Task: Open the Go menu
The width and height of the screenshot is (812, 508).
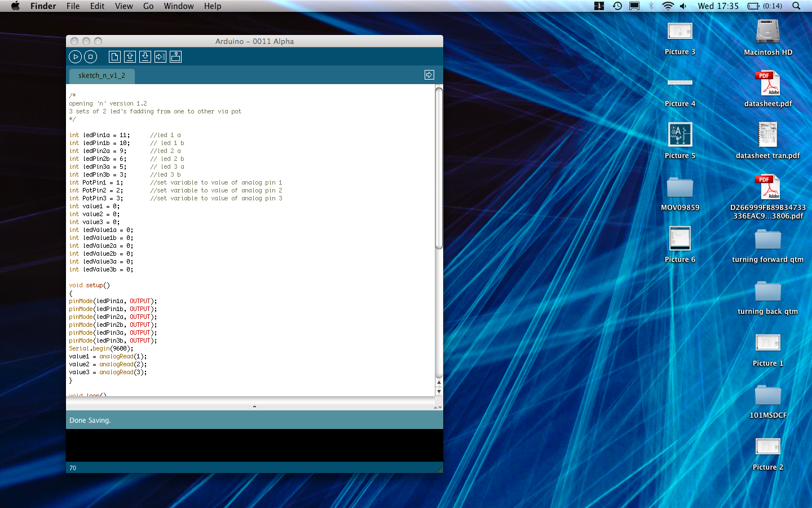Action: coord(148,6)
